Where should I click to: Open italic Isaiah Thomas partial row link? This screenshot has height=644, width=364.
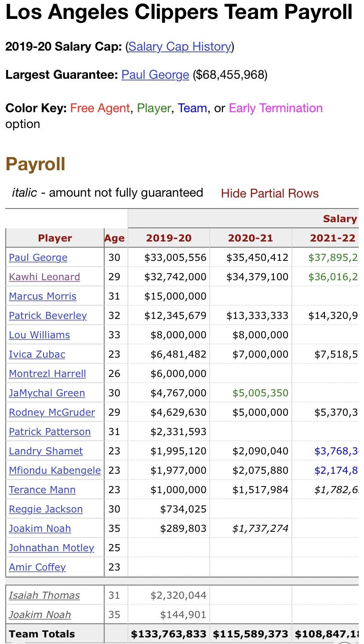[x=44, y=595]
